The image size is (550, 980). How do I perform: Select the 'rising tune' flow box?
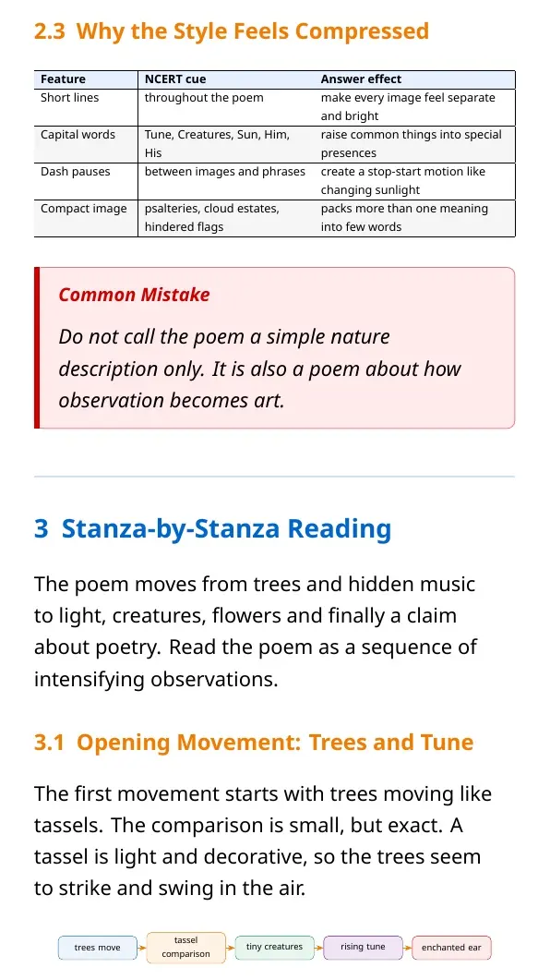363,947
